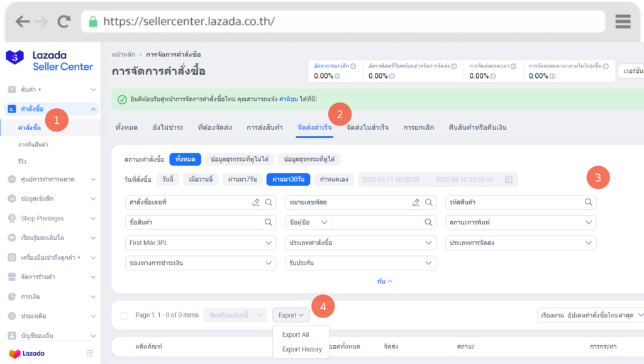Select the ผ่านมา7วัน date filter
644x364 pixels.
click(242, 180)
